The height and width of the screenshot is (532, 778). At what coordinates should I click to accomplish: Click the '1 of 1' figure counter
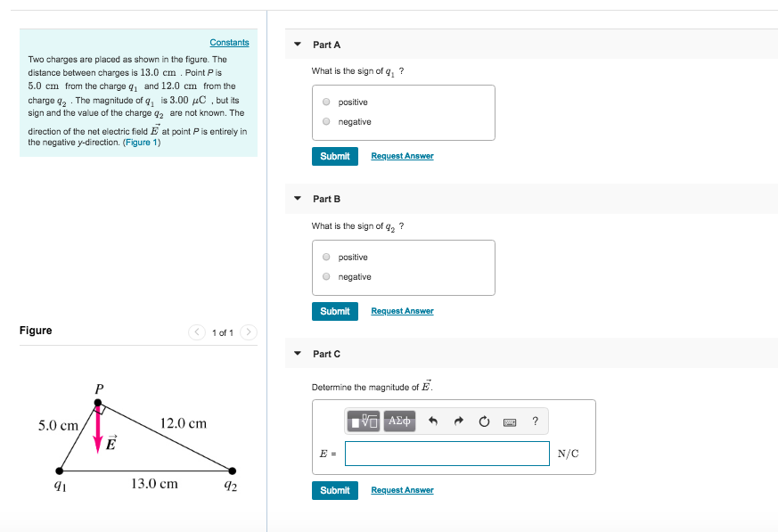click(222, 332)
